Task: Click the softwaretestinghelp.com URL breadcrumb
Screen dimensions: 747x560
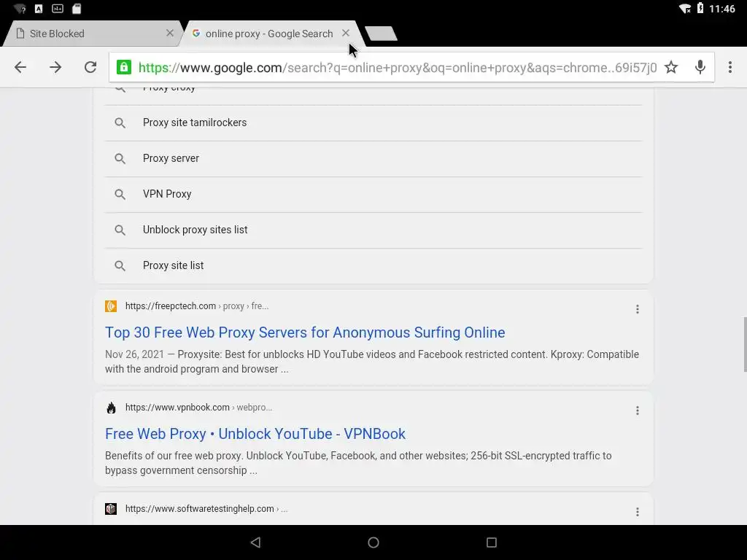Action: click(206, 509)
